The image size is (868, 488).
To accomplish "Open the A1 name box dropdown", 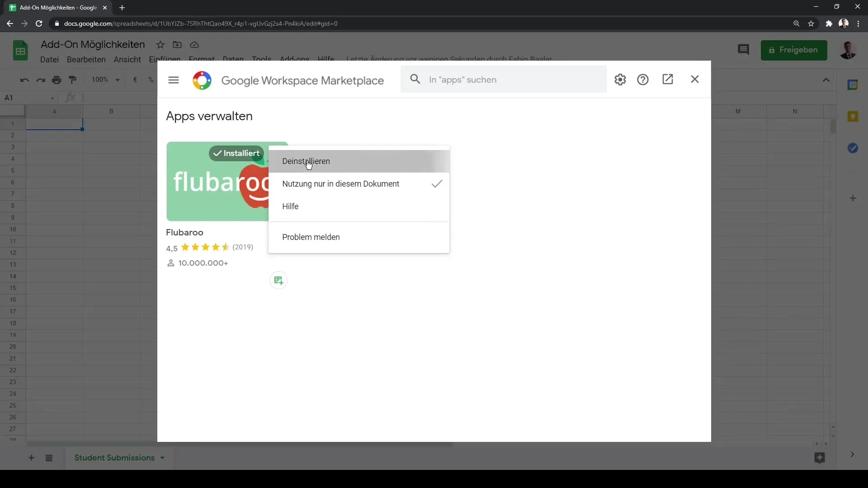I will (52, 98).
